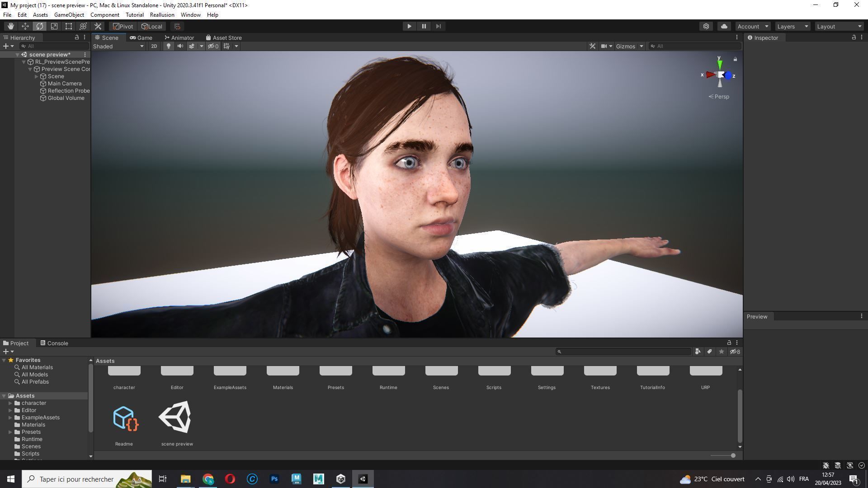Select the Move tool
This screenshot has width=868, height=488.
[x=25, y=26]
